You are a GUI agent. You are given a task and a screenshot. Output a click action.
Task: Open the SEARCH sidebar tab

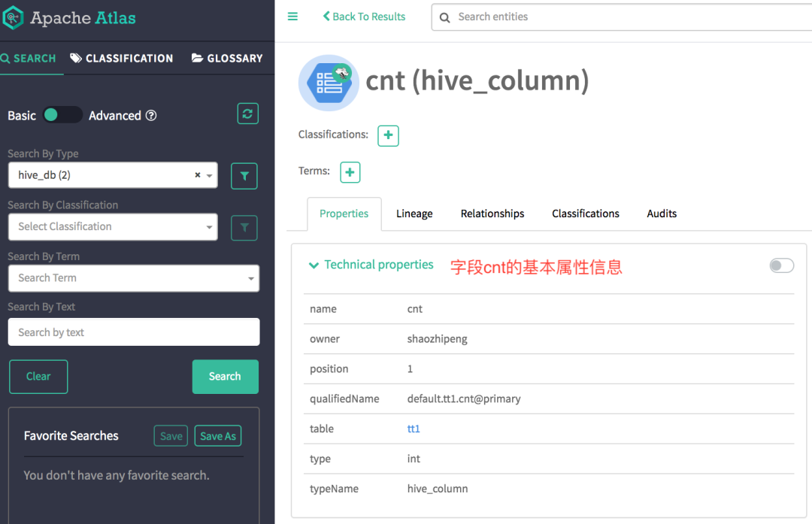[x=29, y=59]
